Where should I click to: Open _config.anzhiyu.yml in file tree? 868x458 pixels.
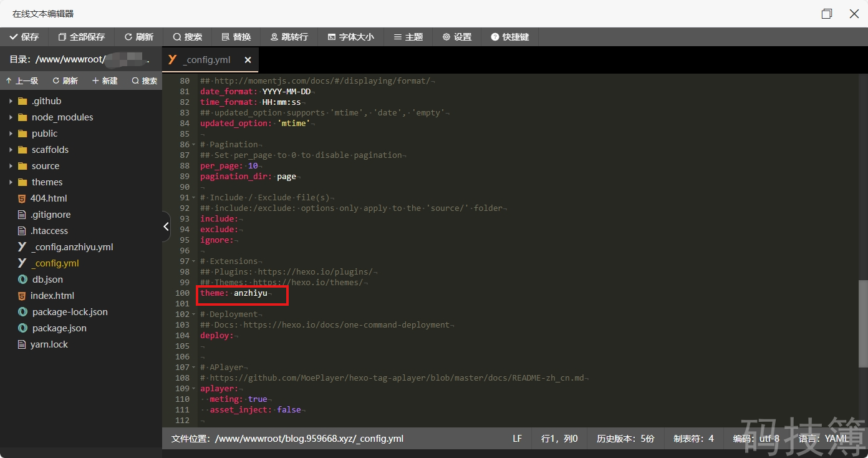click(72, 247)
